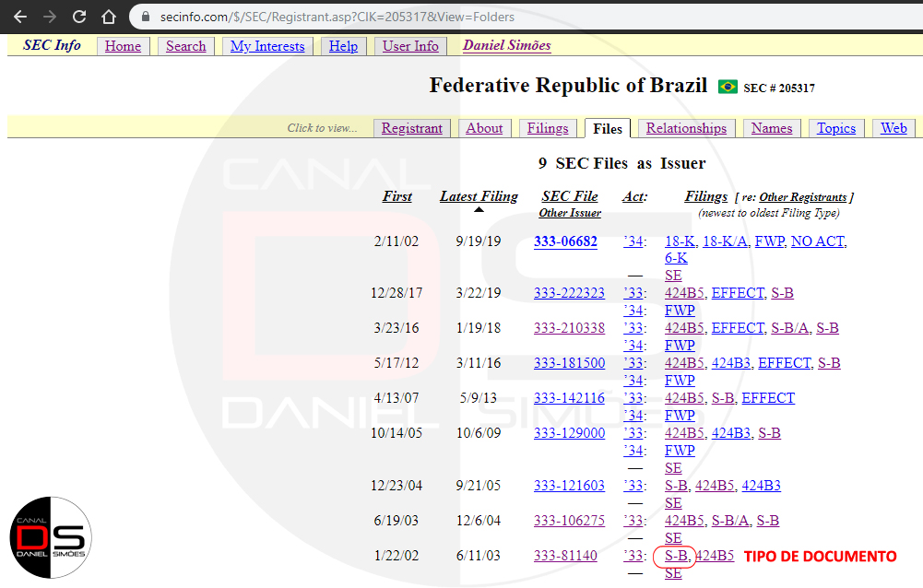The height and width of the screenshot is (588, 923).
Task: Click the Other Issuer header link
Action: click(570, 213)
